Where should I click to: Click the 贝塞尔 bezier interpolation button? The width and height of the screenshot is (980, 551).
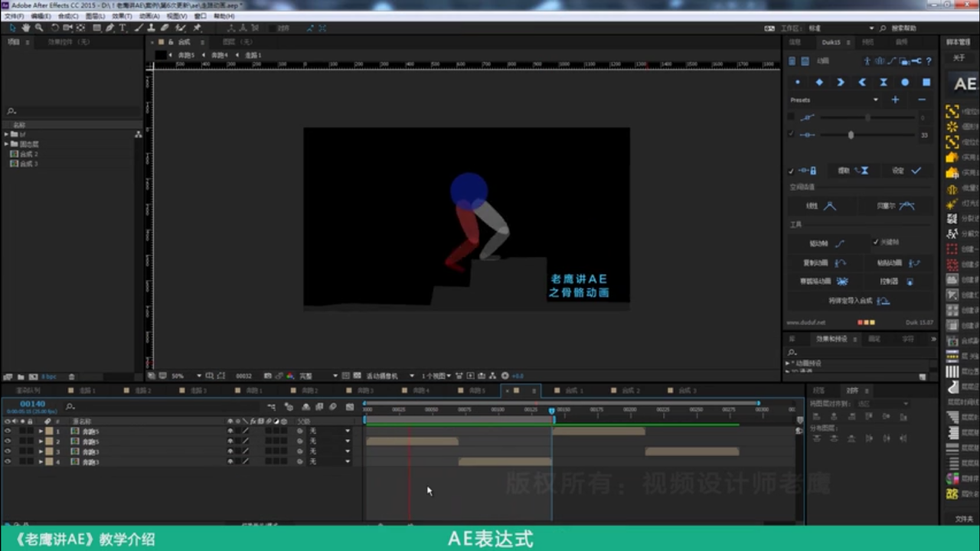point(897,206)
